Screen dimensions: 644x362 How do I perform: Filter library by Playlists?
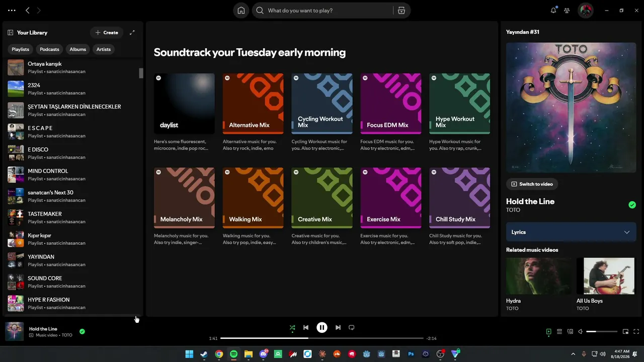pyautogui.click(x=21, y=49)
